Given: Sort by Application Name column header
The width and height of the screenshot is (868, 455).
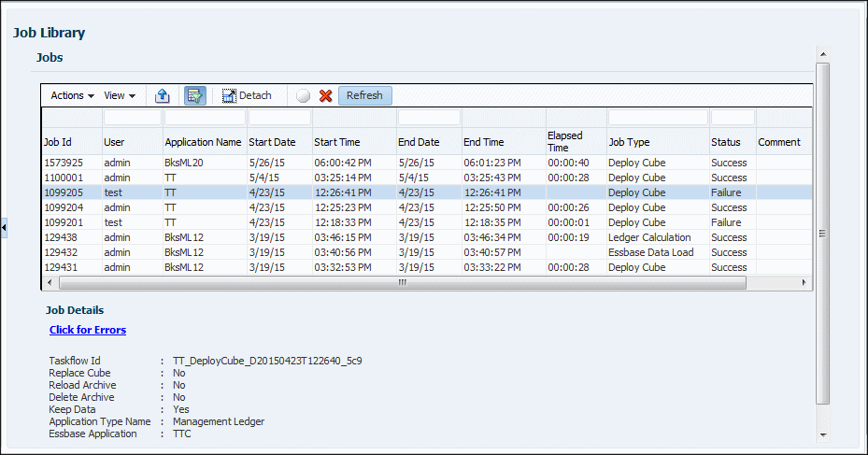Looking at the screenshot, I should tap(205, 142).
